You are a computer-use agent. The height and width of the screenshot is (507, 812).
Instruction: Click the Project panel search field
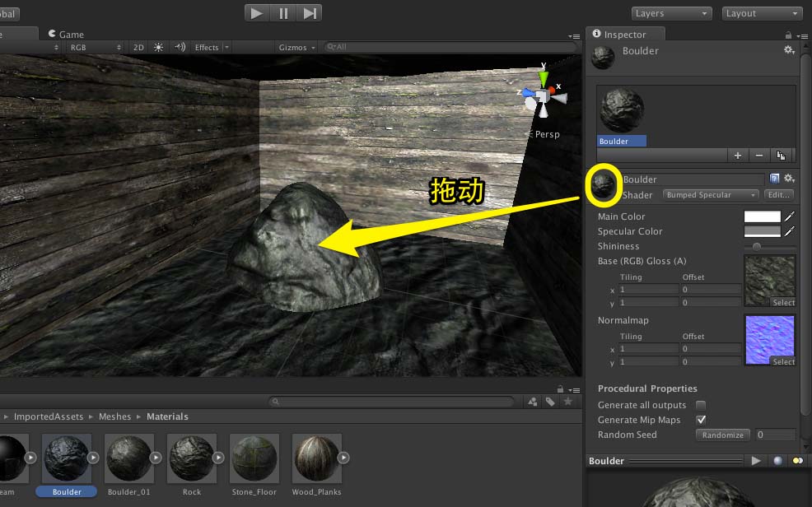click(x=391, y=402)
